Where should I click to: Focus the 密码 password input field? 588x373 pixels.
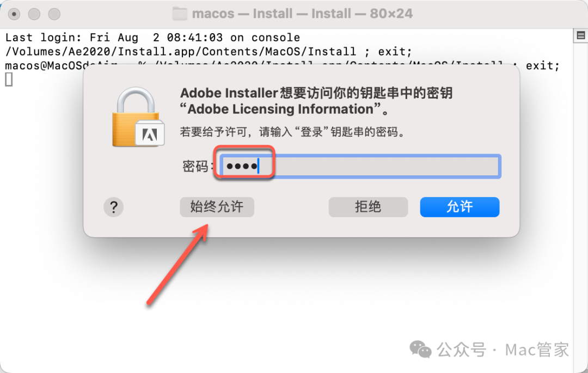click(360, 166)
